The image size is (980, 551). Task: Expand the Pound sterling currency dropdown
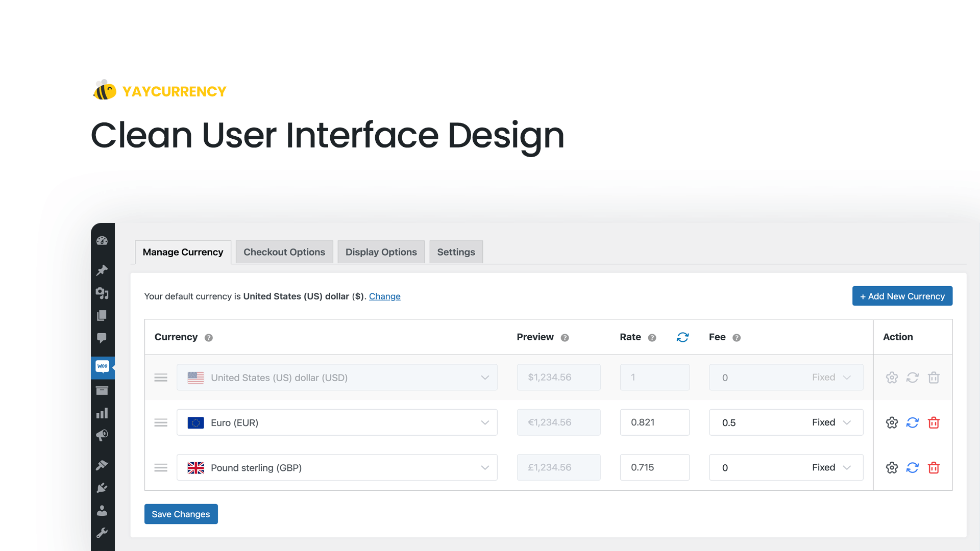click(x=484, y=467)
